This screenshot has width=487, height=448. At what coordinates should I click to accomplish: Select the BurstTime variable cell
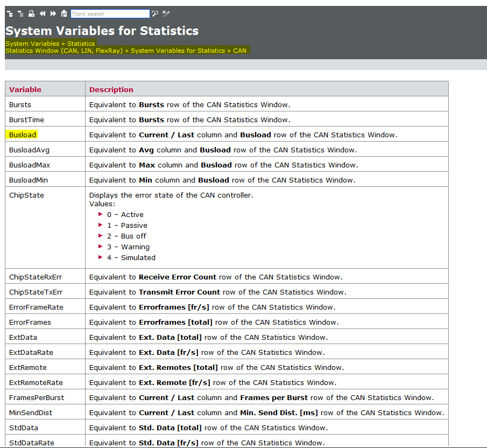(45, 120)
